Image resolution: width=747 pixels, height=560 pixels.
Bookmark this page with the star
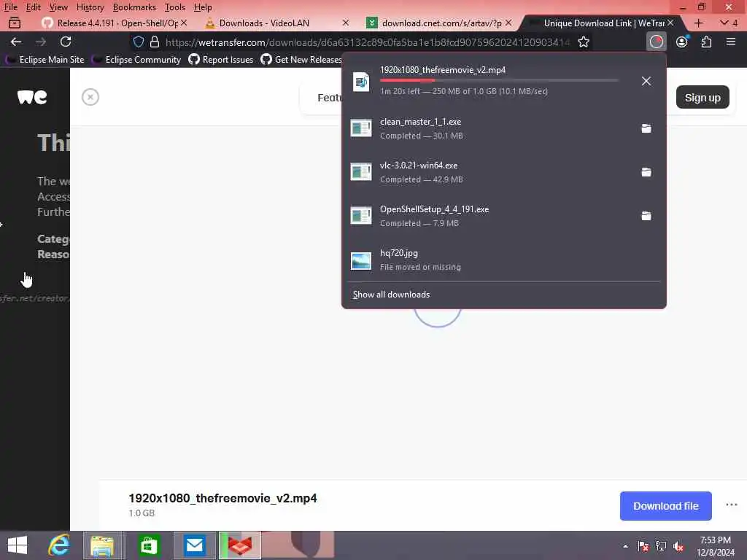point(584,42)
